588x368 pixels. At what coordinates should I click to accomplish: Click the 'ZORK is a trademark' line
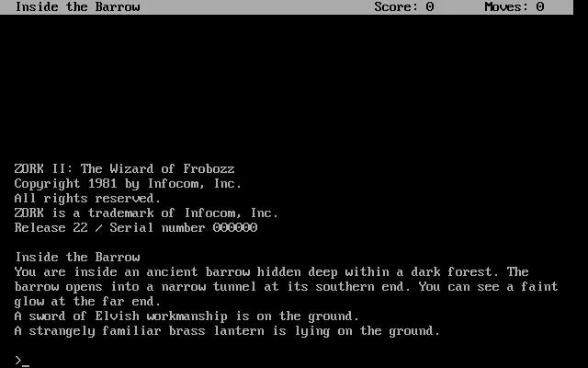146,213
